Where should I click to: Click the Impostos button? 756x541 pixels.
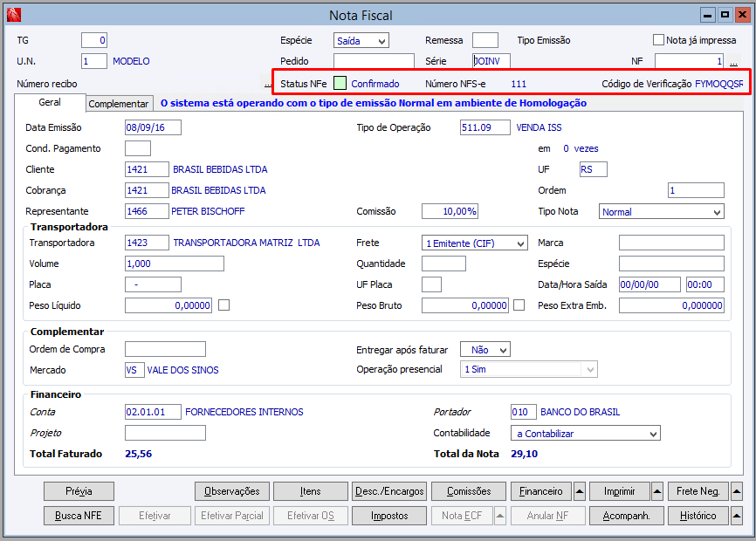[x=389, y=516]
